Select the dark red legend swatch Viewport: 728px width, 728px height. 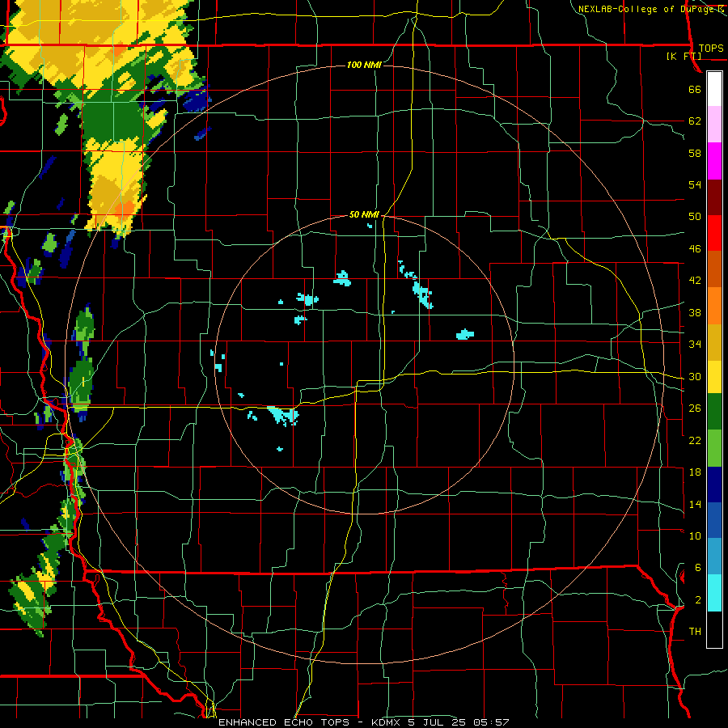click(714, 198)
